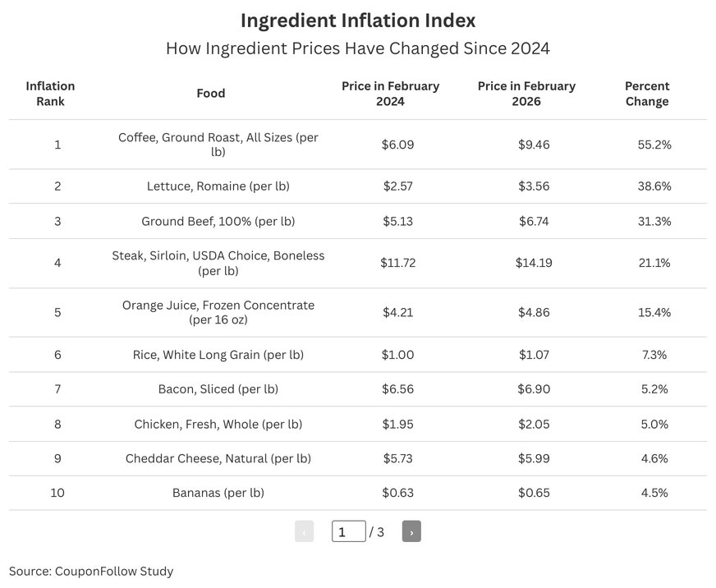This screenshot has width=716, height=588.
Task: Click Rice, White Long Grain cell
Action: point(218,355)
